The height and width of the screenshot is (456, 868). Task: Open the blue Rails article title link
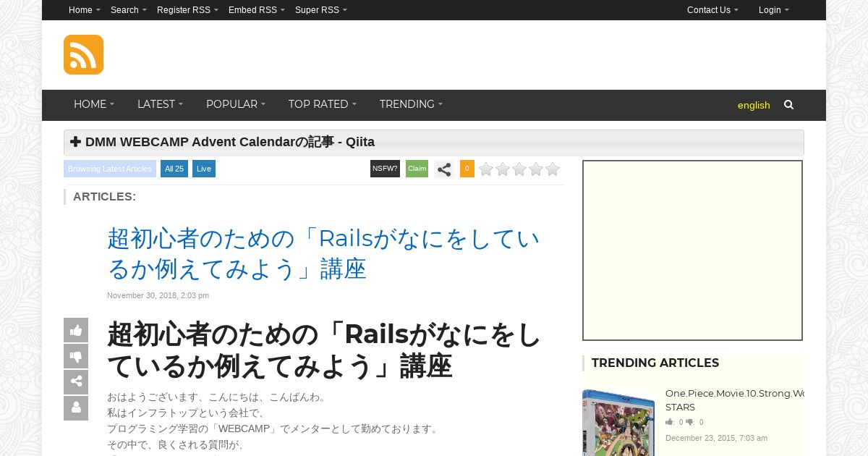click(323, 254)
